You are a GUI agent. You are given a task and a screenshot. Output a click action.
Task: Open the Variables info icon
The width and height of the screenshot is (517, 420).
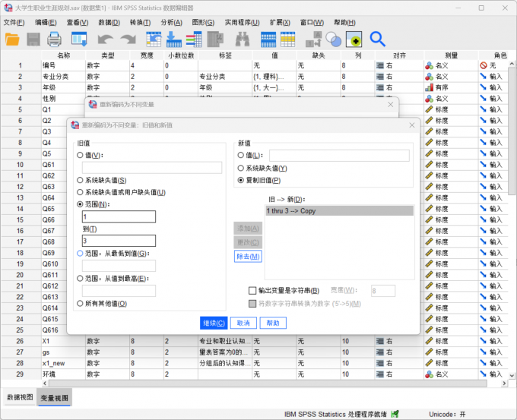click(x=194, y=39)
